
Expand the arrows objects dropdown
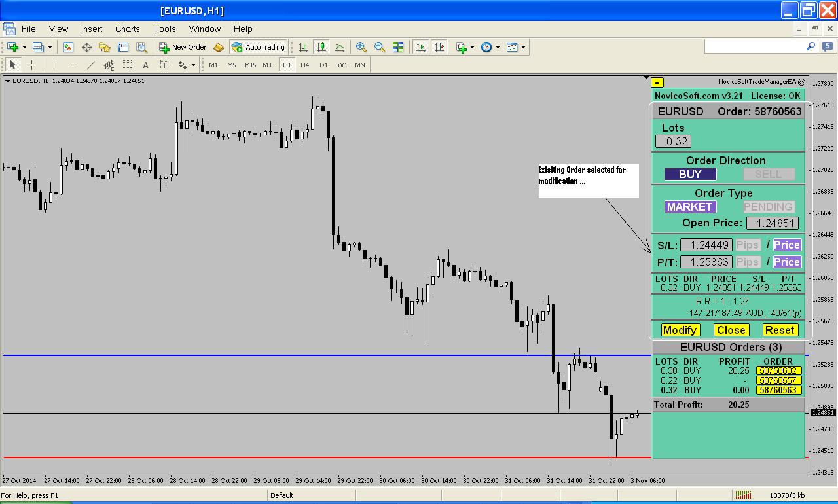[193, 65]
